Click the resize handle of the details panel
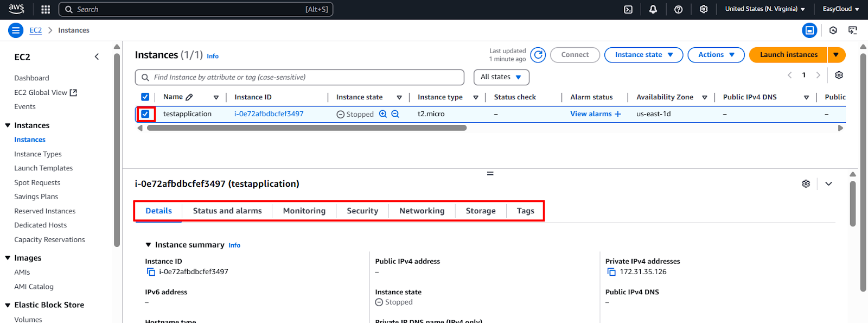 pos(490,174)
